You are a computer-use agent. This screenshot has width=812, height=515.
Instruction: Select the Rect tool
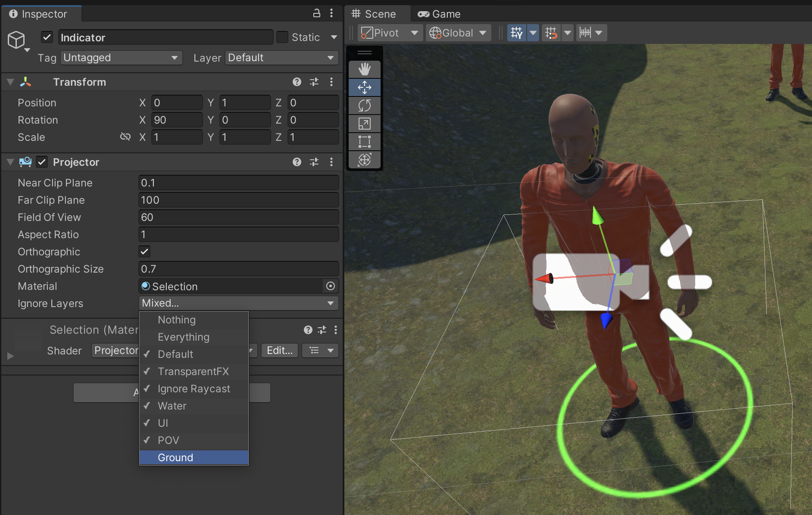[364, 142]
